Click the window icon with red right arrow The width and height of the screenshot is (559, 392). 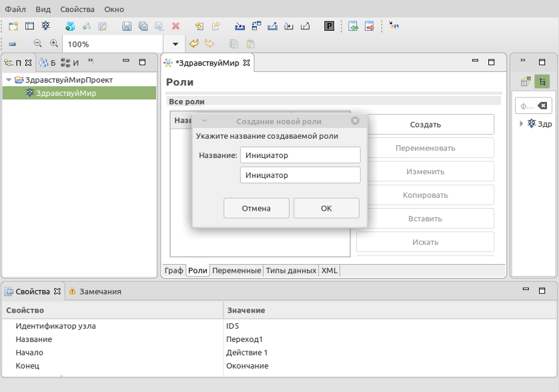370,26
